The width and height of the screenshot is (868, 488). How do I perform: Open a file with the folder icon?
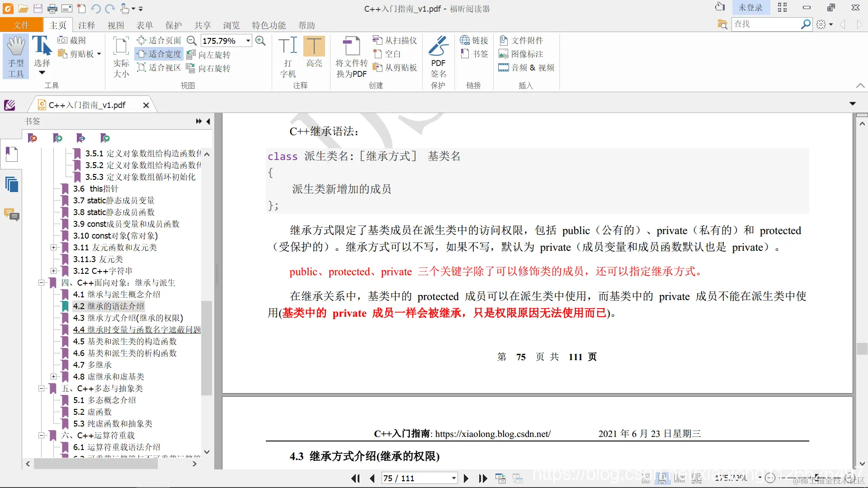(23, 9)
